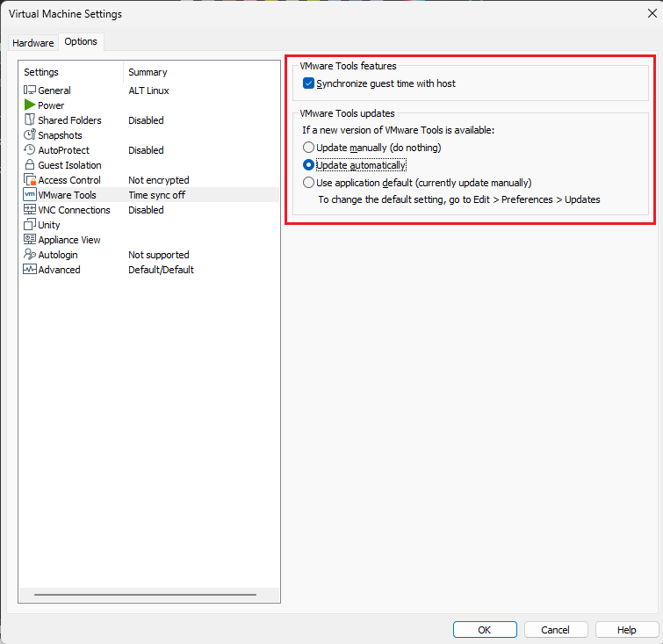Select the VNC Connections icon
The width and height of the screenshot is (663, 644).
pyautogui.click(x=30, y=210)
